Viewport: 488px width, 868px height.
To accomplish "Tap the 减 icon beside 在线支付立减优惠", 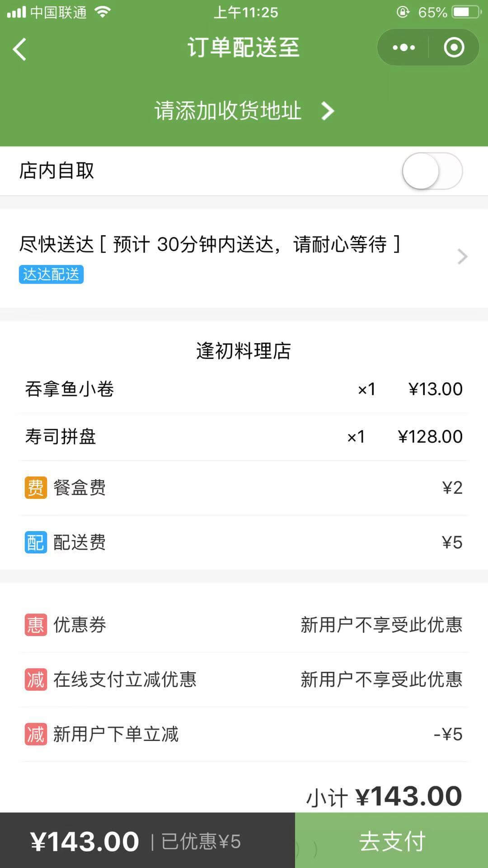I will tap(36, 679).
